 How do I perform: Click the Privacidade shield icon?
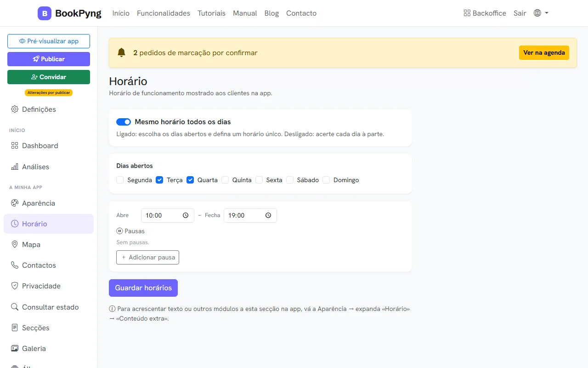click(x=14, y=286)
